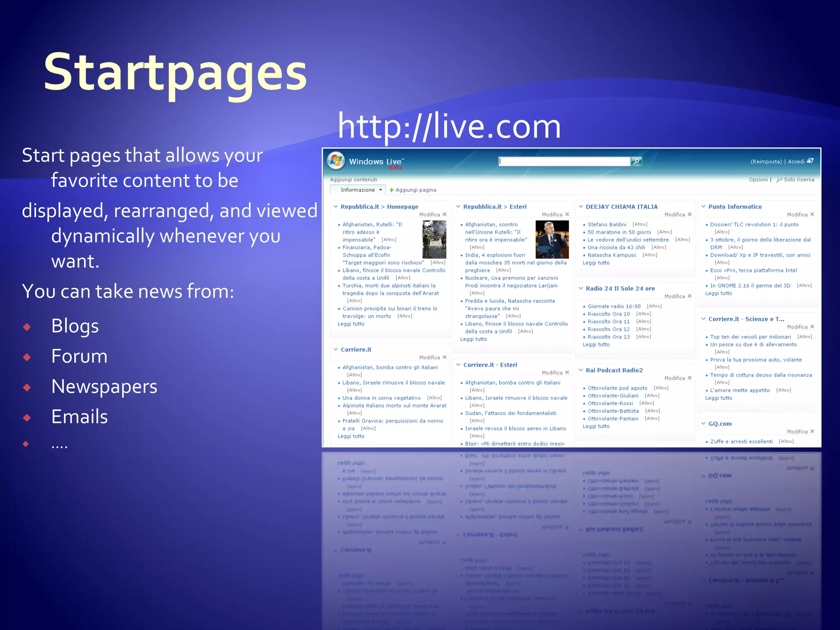840x630 pixels.
Task: Close the Repubblica.it Homepage module
Action: (x=445, y=214)
